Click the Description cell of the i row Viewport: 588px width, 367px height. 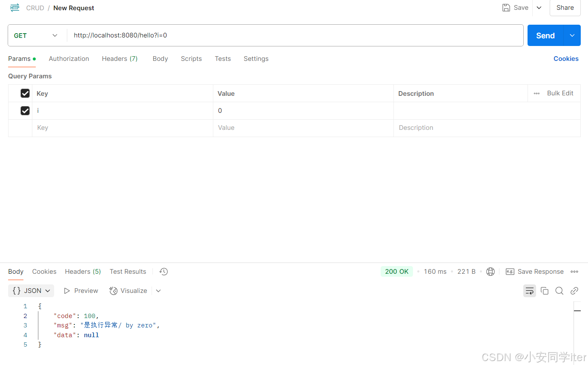tap(487, 111)
